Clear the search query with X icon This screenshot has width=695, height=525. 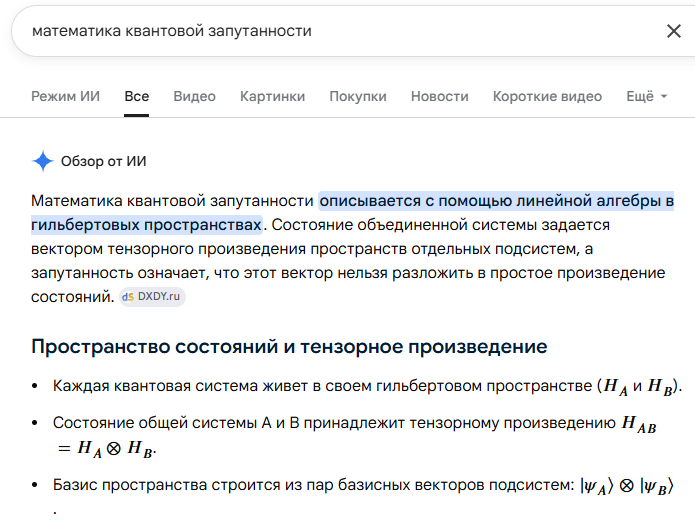(673, 31)
